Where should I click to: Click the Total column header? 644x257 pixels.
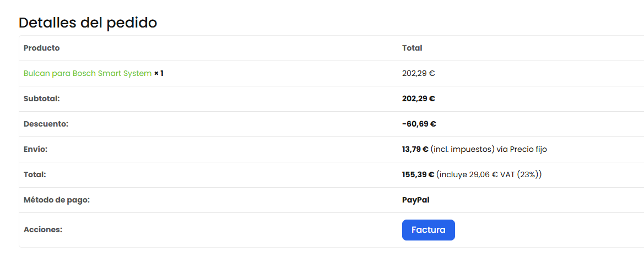click(412, 48)
